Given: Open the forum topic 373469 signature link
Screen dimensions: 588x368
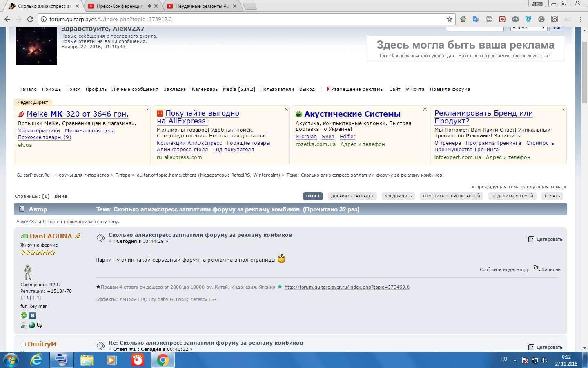Looking at the screenshot, I should [347, 287].
